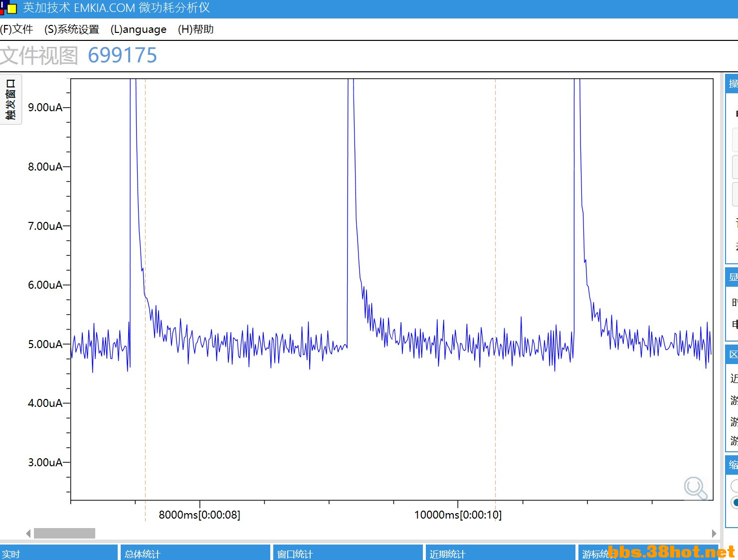738x560 pixels.
Task: Switch to the 总体统计 tab
Action: pyautogui.click(x=195, y=553)
